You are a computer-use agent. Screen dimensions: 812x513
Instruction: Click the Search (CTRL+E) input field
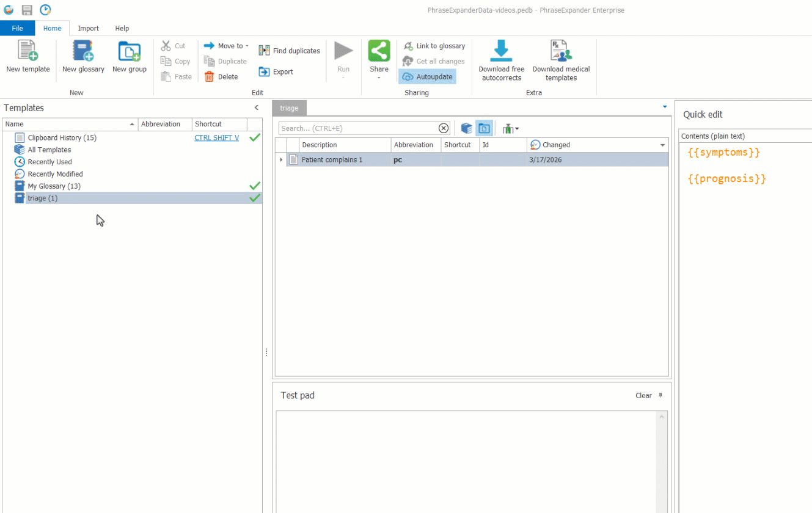358,128
